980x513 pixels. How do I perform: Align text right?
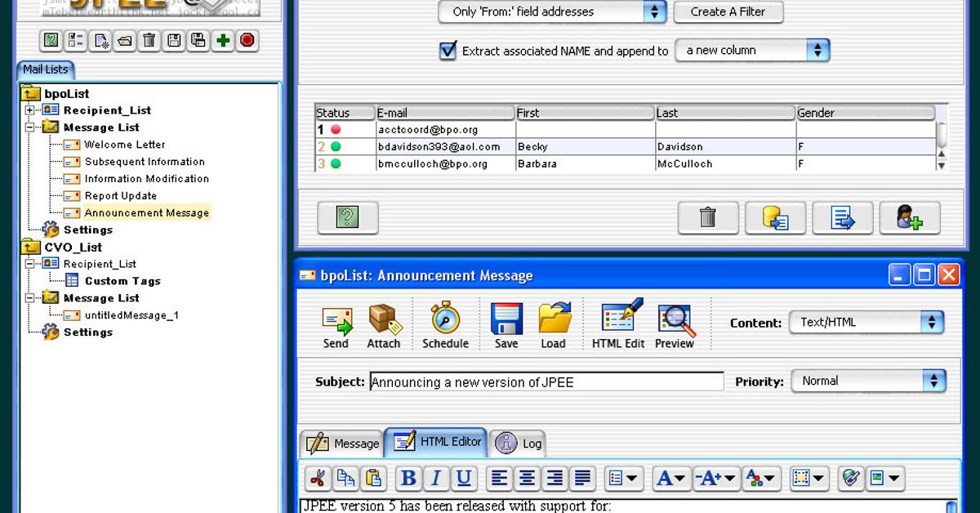coord(555,478)
